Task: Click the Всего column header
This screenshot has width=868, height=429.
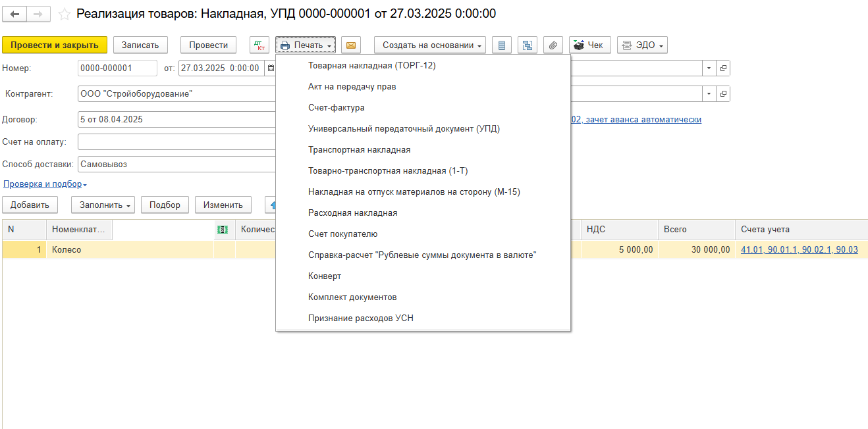Action: [x=696, y=229]
